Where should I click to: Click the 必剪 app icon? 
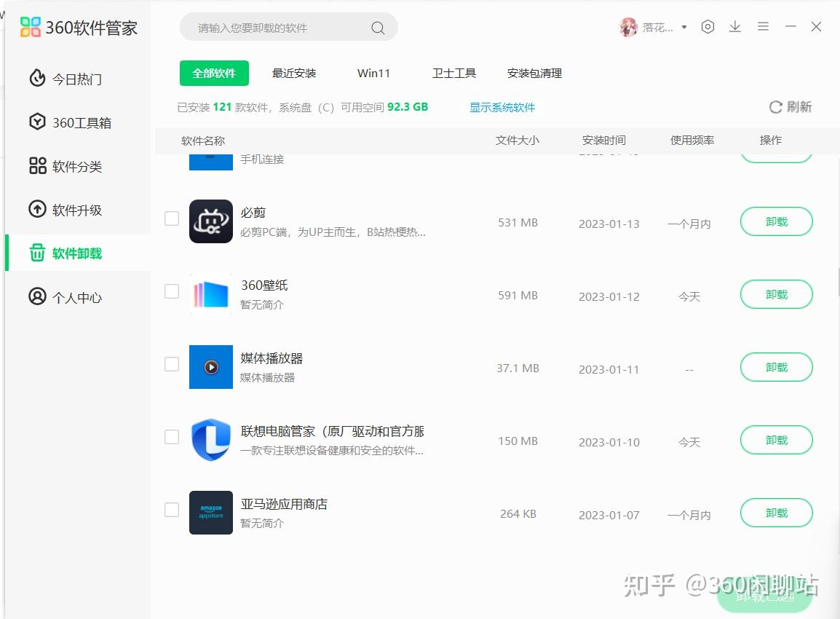pos(211,221)
